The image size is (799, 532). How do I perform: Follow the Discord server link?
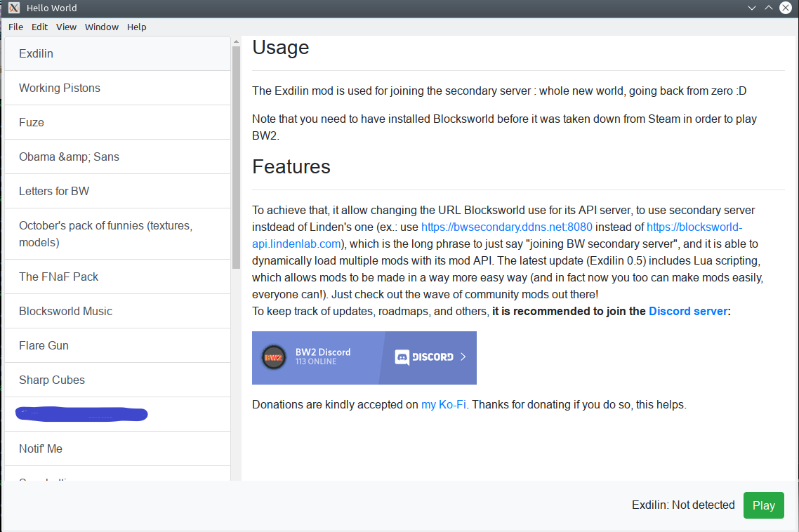[x=688, y=311]
